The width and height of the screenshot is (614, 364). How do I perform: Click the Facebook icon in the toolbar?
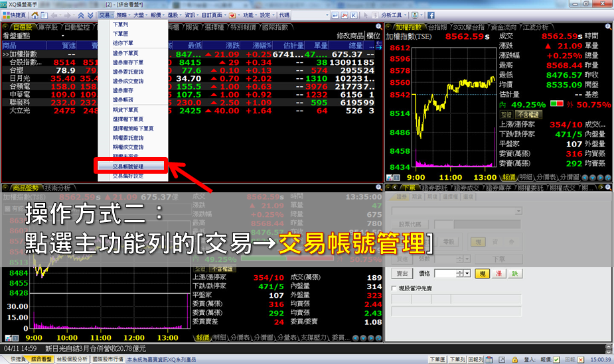pyautogui.click(x=431, y=15)
